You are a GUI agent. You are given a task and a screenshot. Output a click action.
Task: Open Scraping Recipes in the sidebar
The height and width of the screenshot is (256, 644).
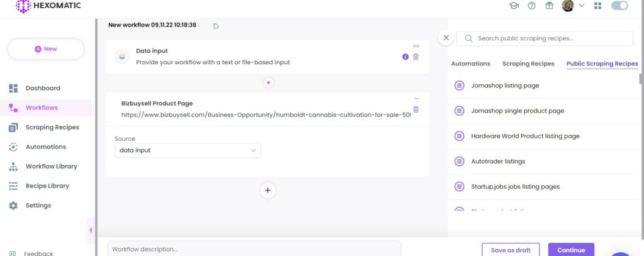(52, 128)
